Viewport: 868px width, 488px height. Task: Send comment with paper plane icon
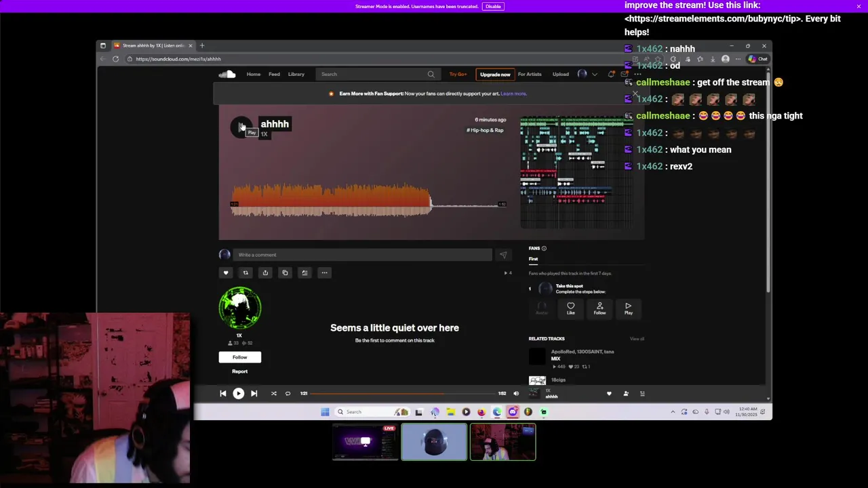[503, 255]
